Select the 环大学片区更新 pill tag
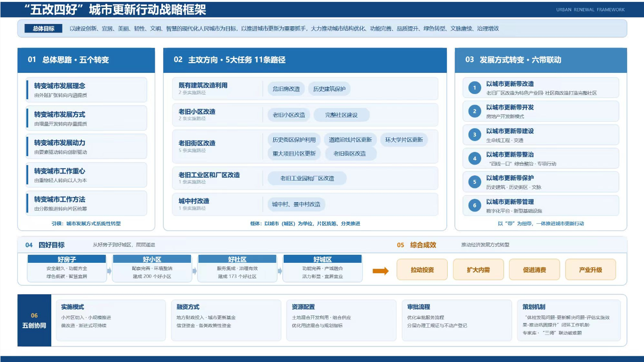Image resolution: width=644 pixels, height=362 pixels. click(x=404, y=140)
